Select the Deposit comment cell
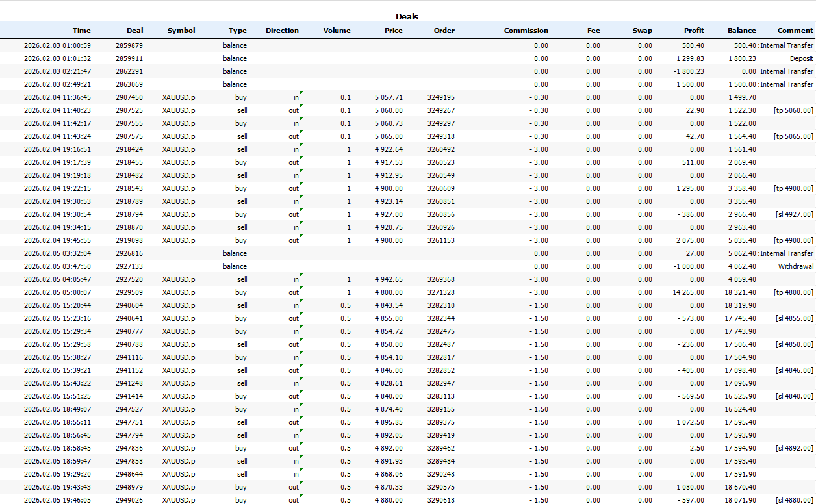The height and width of the screenshot is (504, 816). tap(801, 58)
